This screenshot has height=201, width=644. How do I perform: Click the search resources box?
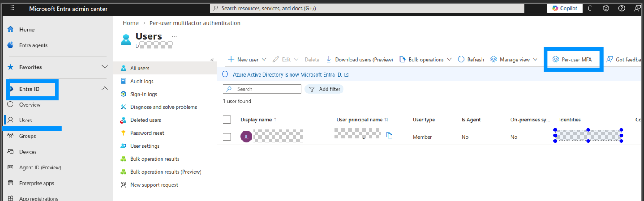(x=367, y=8)
